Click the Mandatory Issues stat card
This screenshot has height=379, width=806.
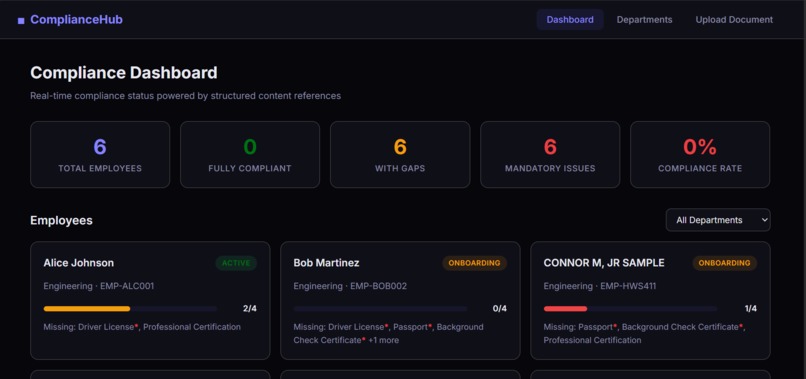point(550,154)
